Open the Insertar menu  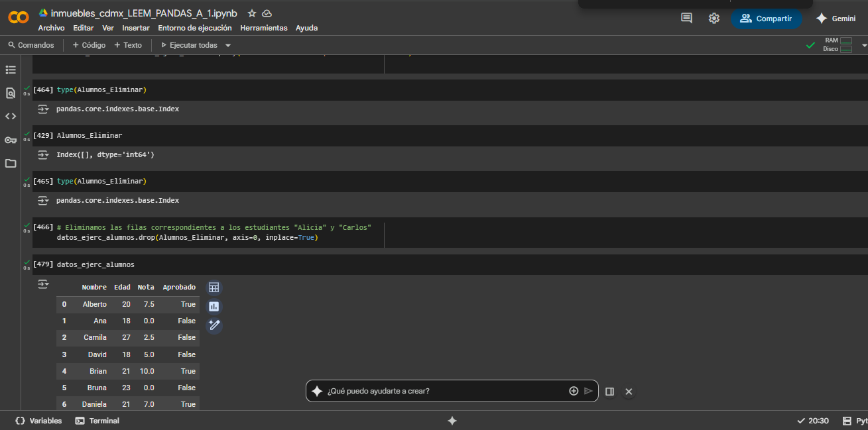coord(136,28)
